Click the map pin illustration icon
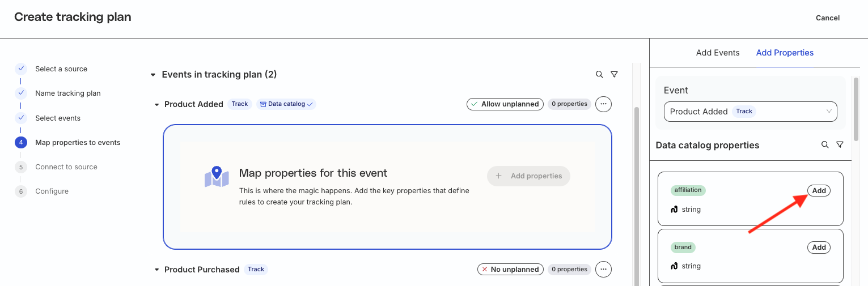 (217, 177)
